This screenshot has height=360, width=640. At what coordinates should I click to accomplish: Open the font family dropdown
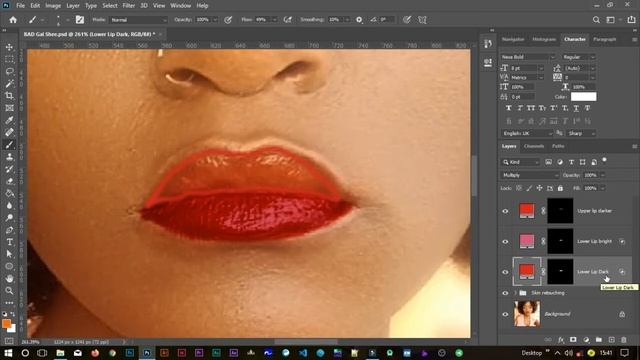pos(528,57)
